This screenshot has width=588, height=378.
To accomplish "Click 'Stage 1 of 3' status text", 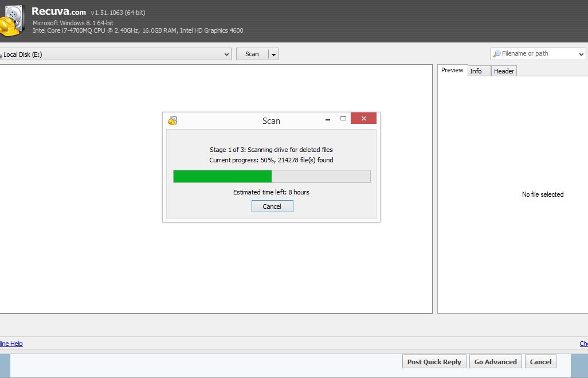I will (x=271, y=150).
